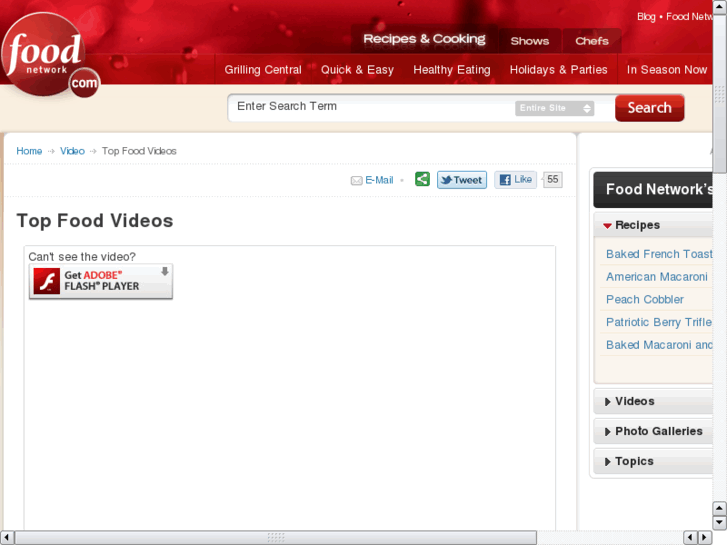Click the vertical scrollbar up arrow
The height and width of the screenshot is (545, 727).
pos(719,6)
